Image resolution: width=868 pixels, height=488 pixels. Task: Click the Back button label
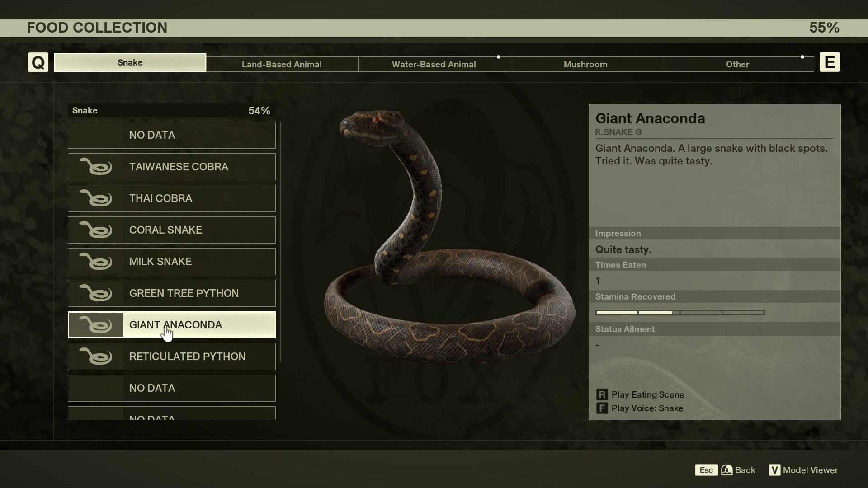click(x=745, y=470)
